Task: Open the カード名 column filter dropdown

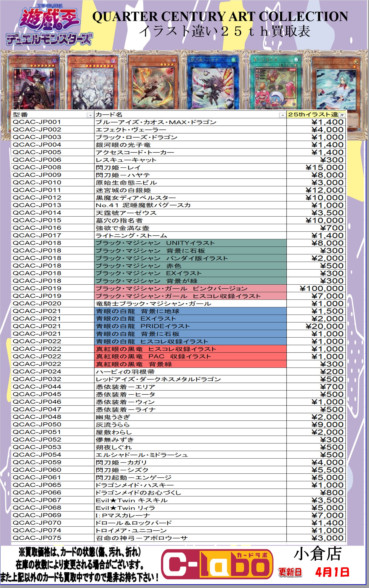Action: (x=282, y=115)
